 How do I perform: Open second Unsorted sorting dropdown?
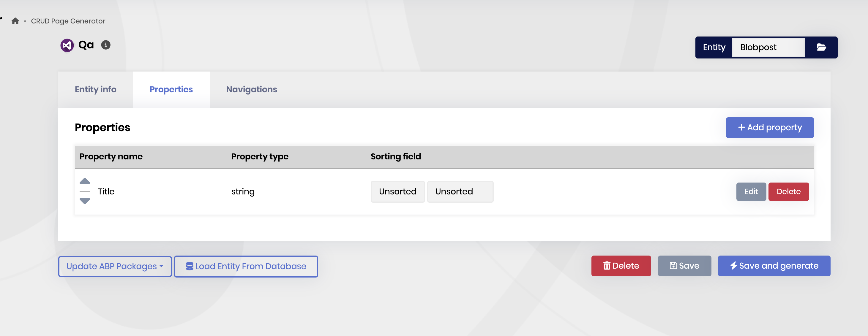point(460,191)
